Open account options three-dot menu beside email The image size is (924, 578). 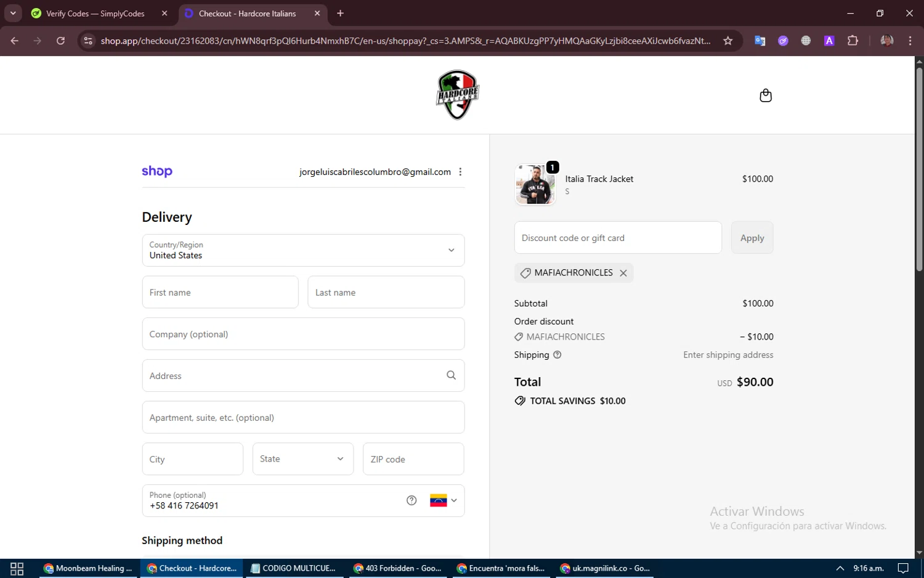coord(460,172)
